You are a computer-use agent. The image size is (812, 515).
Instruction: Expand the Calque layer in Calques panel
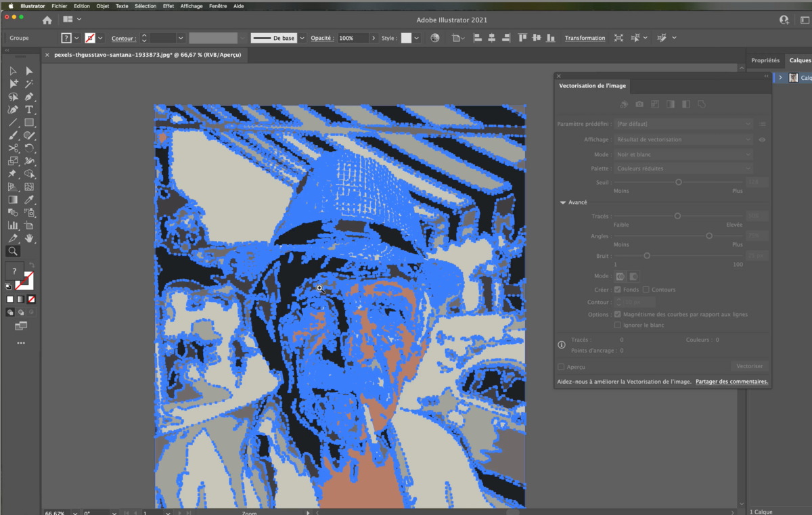click(x=780, y=78)
